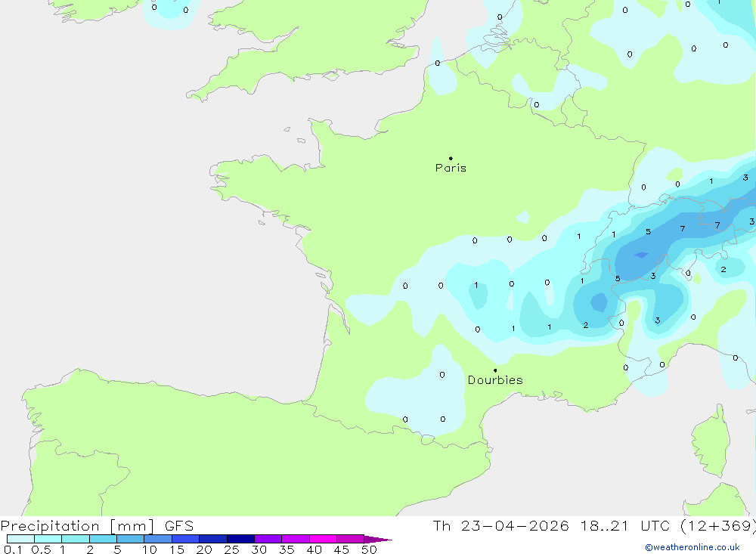
Task: Select the black dot marking Paris
Action: (451, 158)
